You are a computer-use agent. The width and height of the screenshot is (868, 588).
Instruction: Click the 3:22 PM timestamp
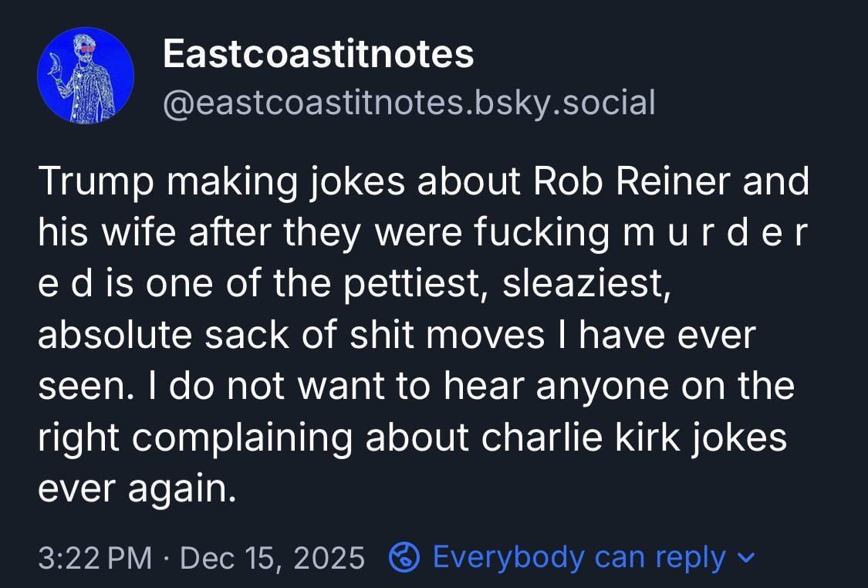tap(95, 557)
